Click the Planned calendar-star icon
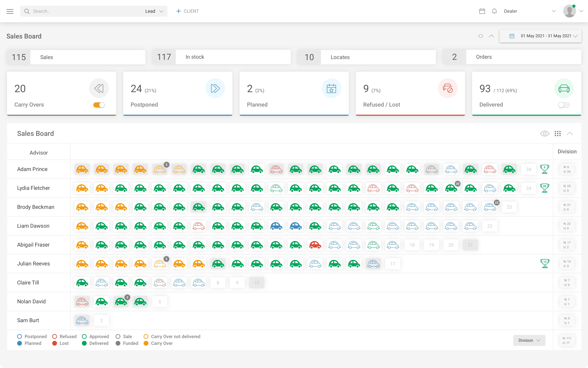 point(331,88)
